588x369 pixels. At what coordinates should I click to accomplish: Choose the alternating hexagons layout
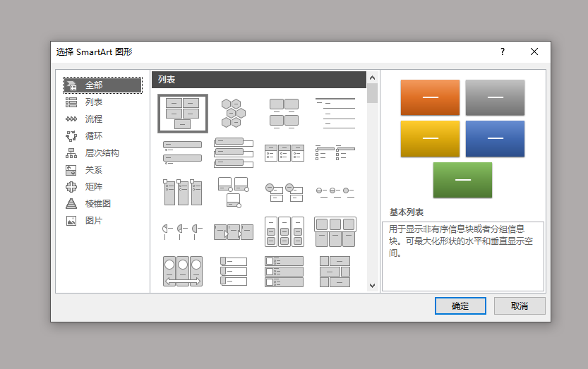click(233, 114)
